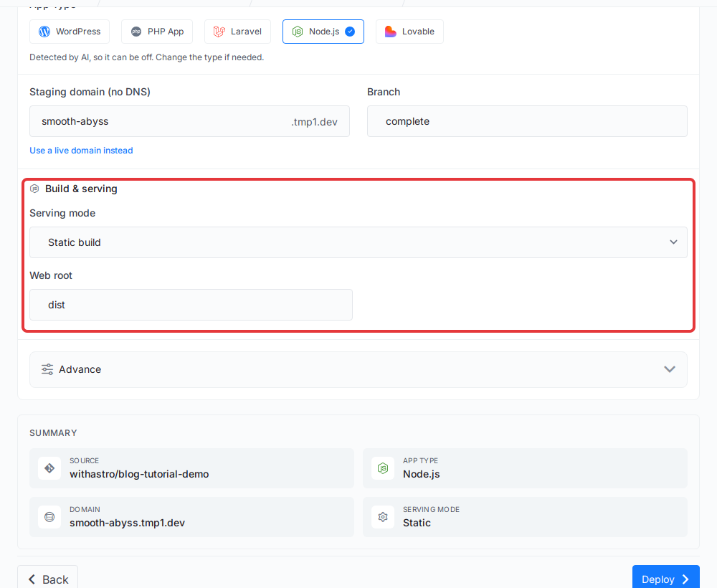Click the Advance chevron arrow
Image resolution: width=717 pixels, height=588 pixels.
(x=670, y=369)
